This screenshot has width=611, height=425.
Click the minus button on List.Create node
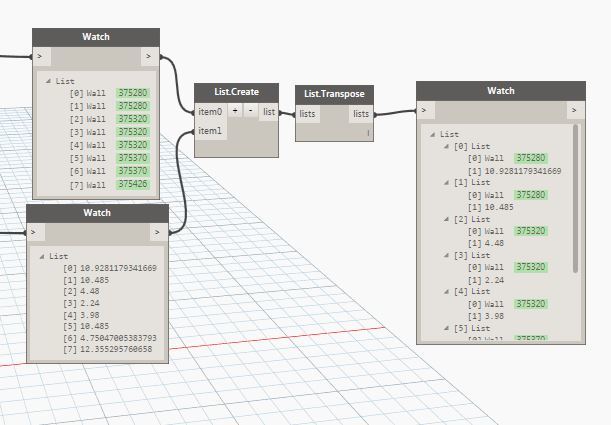pos(250,111)
